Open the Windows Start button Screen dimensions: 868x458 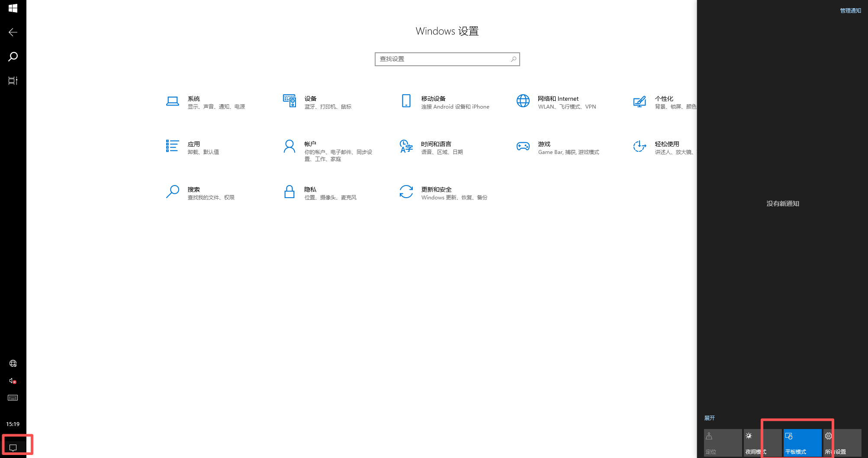coord(13,8)
